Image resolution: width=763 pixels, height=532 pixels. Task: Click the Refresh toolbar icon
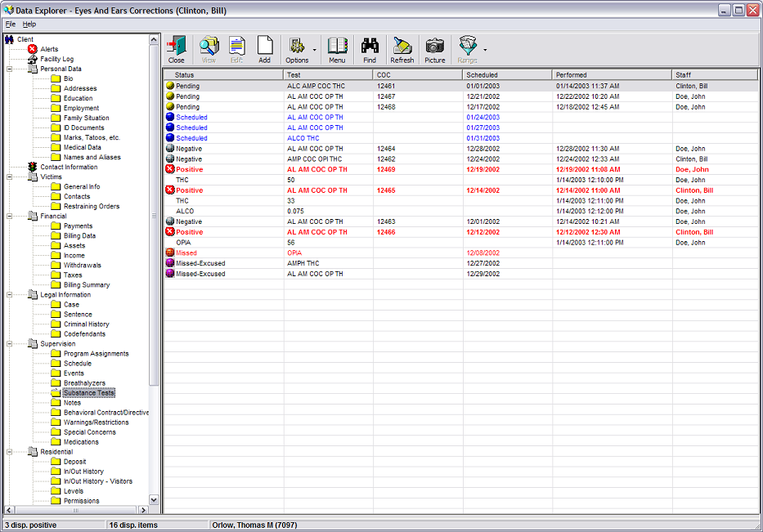tap(402, 47)
